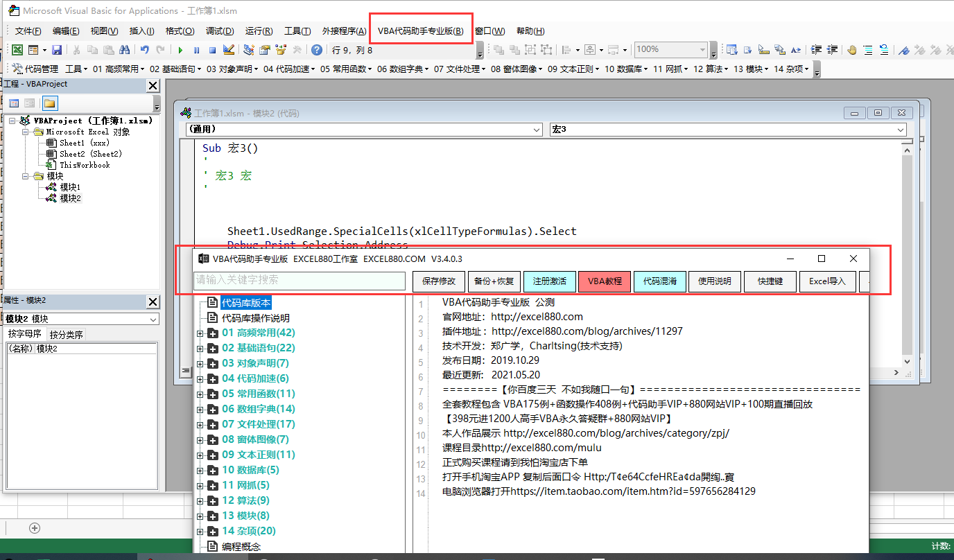The image size is (954, 560).
Task: Click the red VBA教程 button
Action: (x=605, y=281)
